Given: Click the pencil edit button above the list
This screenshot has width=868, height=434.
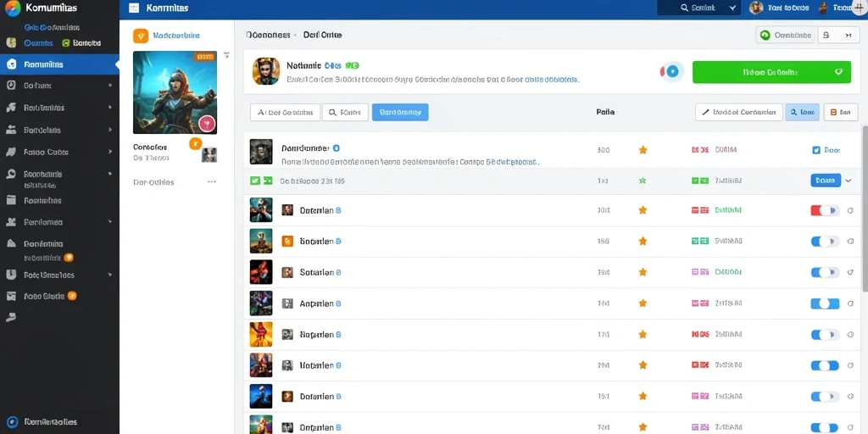Looking at the screenshot, I should 739,113.
